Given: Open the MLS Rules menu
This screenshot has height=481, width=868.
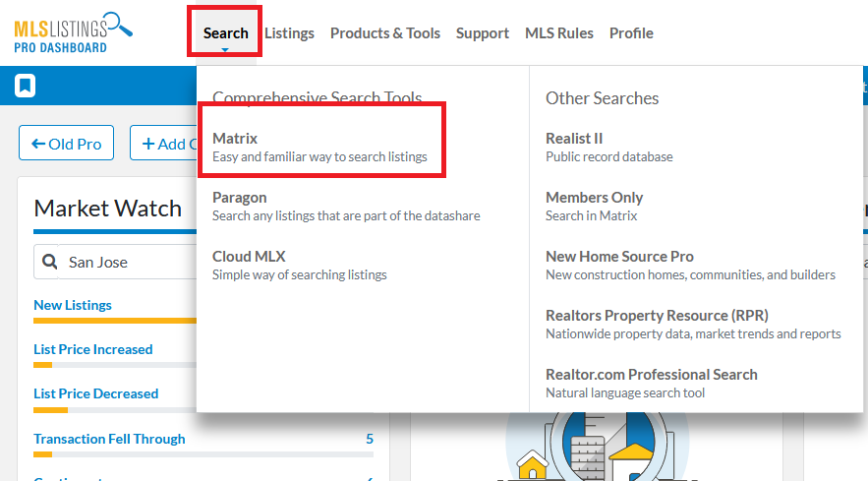Looking at the screenshot, I should (559, 33).
